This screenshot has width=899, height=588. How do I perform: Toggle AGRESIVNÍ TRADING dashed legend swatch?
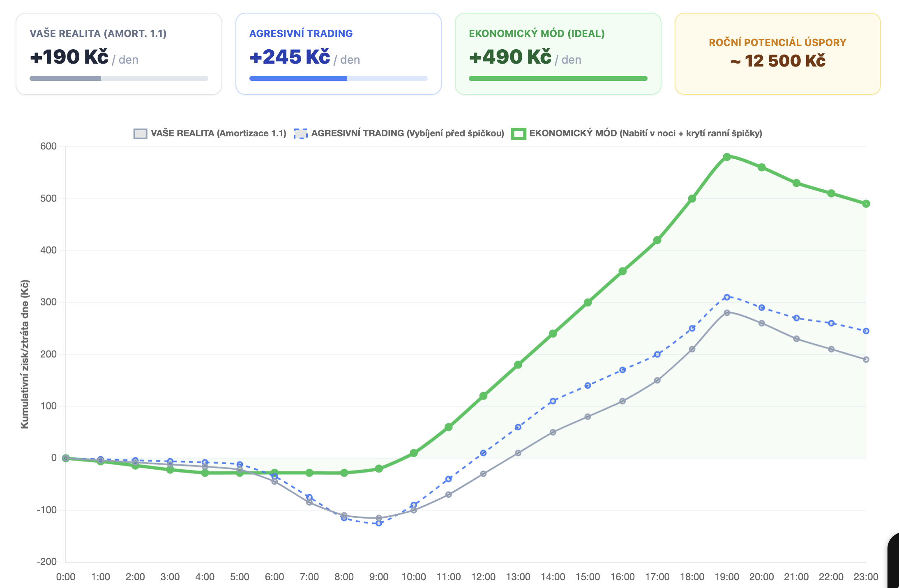tap(300, 134)
